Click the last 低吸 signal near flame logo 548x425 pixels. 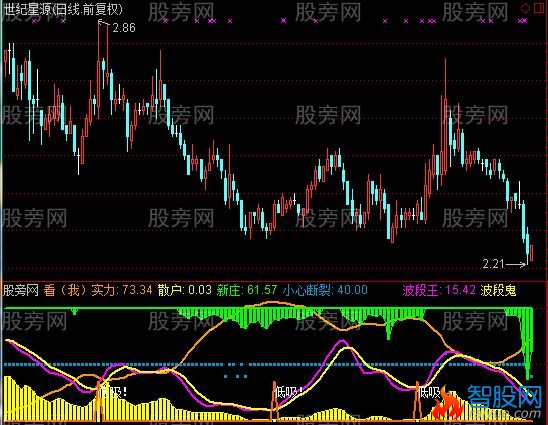tap(430, 393)
